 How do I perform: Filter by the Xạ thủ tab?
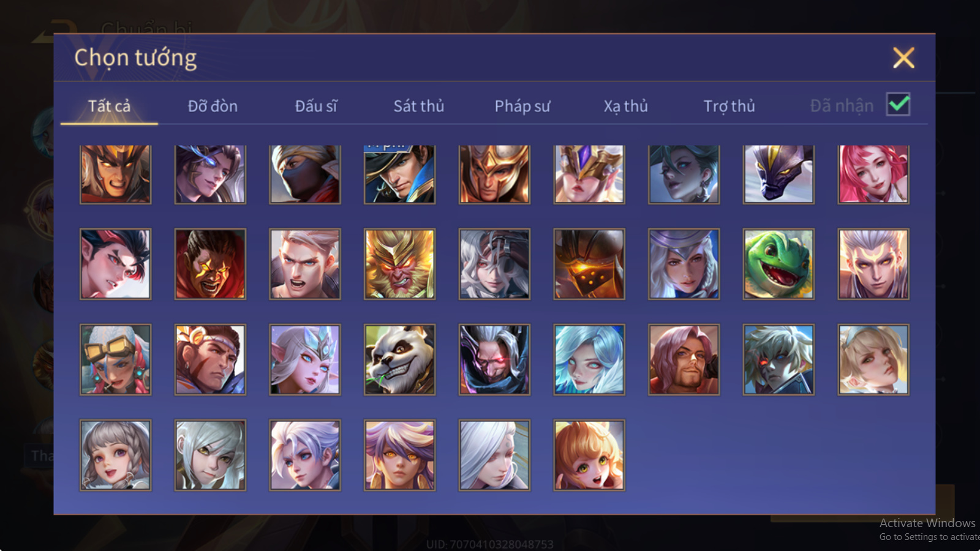coord(625,106)
